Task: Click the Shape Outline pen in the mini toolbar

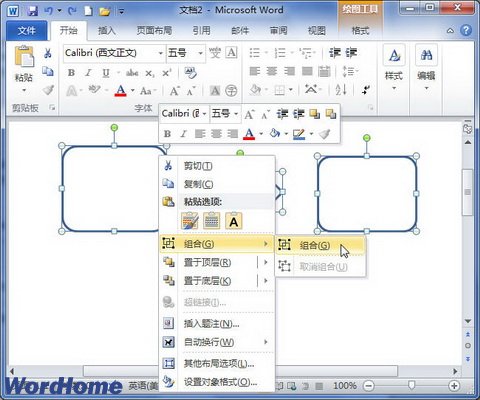Action: pyautogui.click(x=299, y=134)
